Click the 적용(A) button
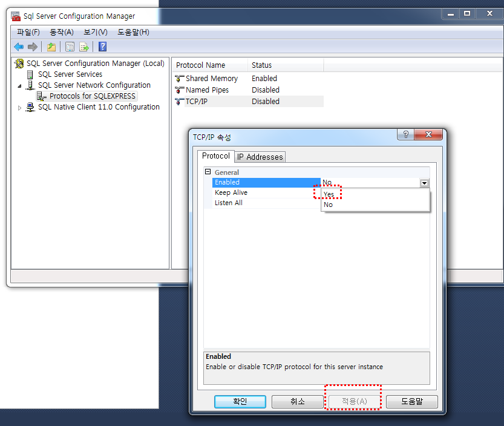The image size is (504, 426). 354,402
